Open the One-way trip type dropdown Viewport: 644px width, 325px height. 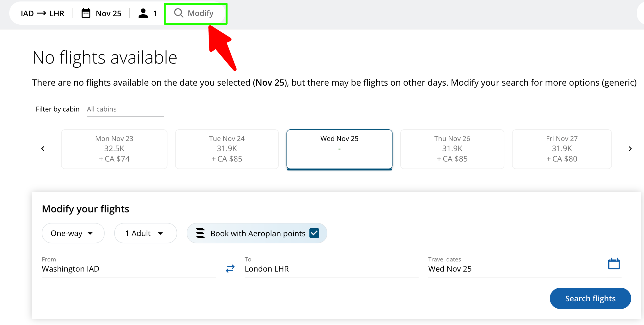click(73, 233)
